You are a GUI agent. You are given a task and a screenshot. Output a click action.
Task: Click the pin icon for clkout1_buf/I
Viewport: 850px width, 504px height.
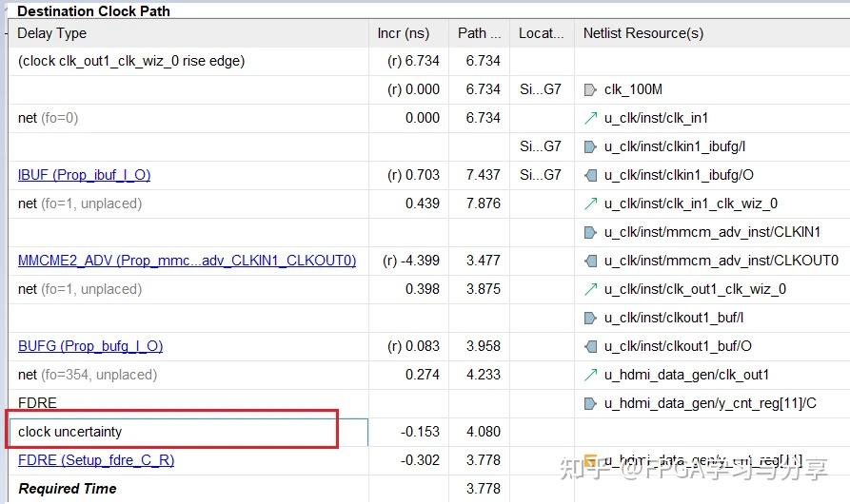(590, 318)
